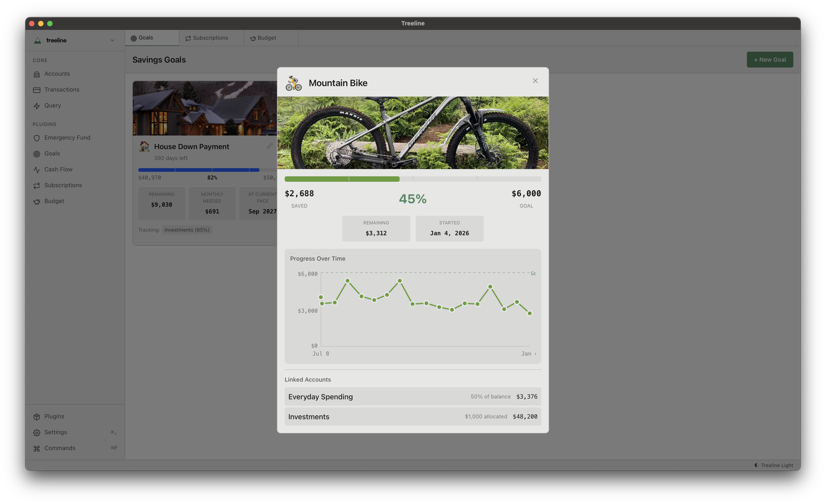Expand the treeline workspace dropdown chevron
Viewport: 826px width, 504px height.
pyautogui.click(x=112, y=40)
